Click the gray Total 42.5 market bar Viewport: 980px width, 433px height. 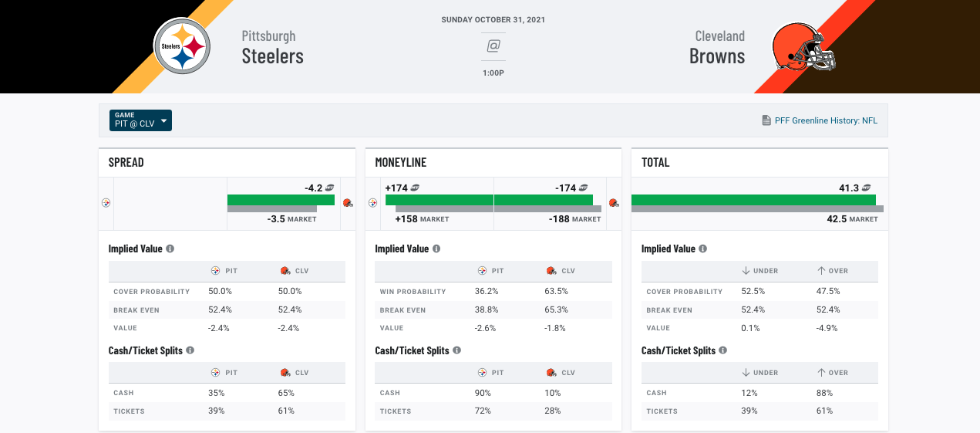pos(757,208)
